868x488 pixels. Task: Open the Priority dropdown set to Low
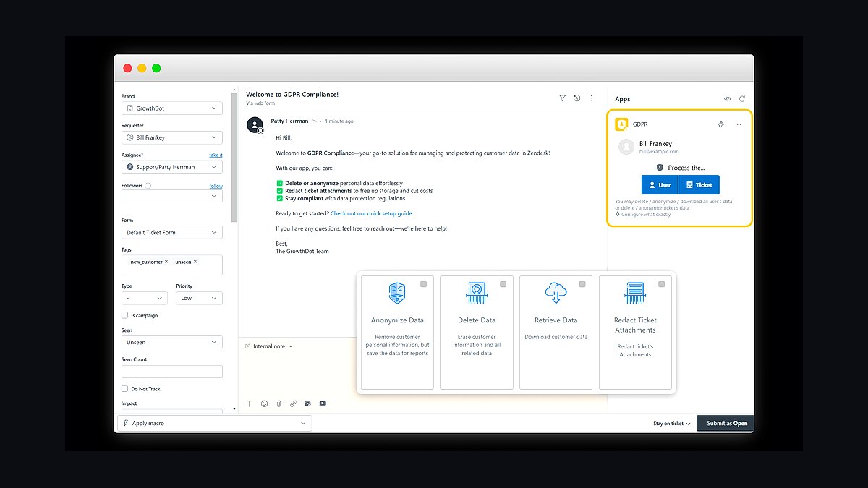coord(199,298)
